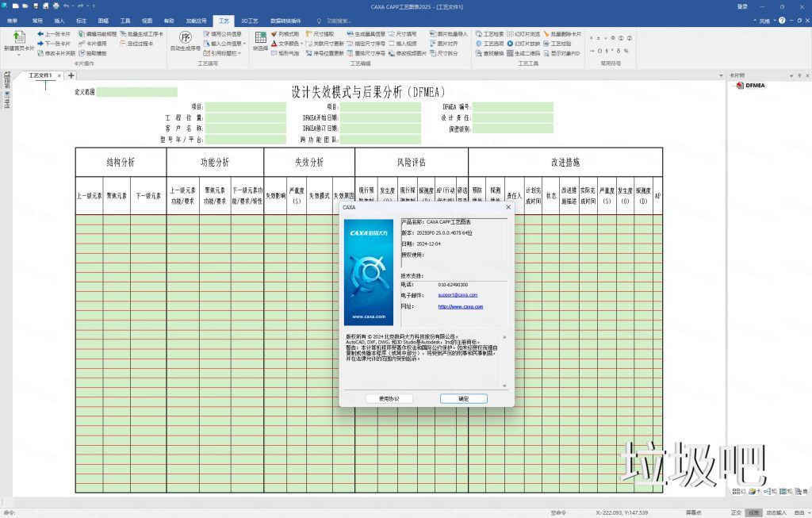Toggle 线宽 line width display in status bar
The height and width of the screenshot is (518, 812).
click(754, 512)
